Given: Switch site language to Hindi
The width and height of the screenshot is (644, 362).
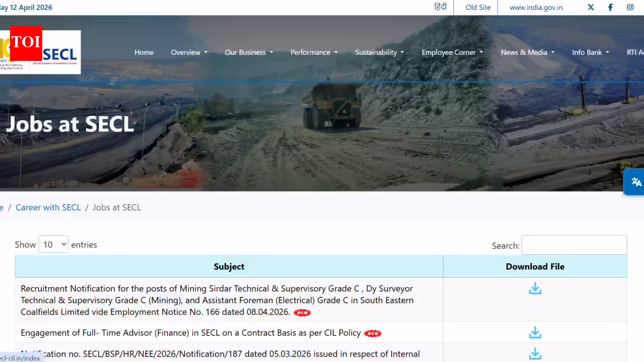Looking at the screenshot, I should tap(440, 7).
